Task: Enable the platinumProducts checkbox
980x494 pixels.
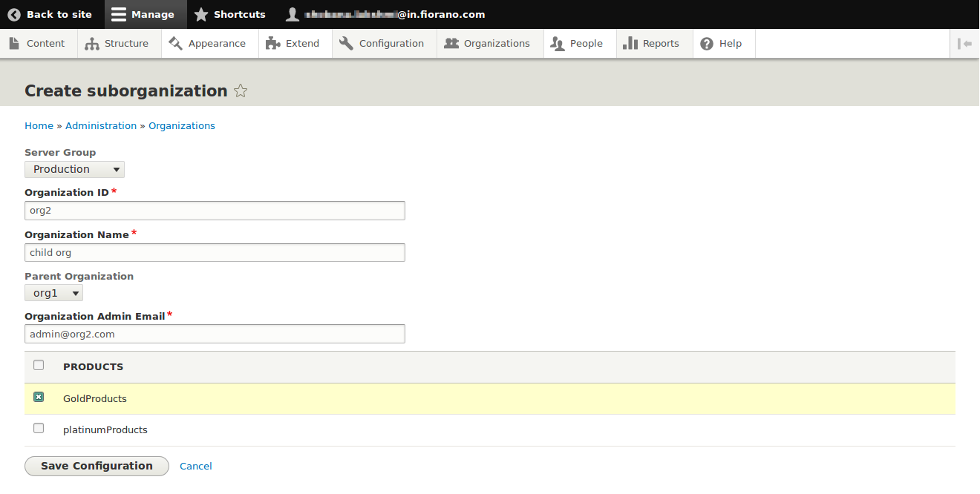Action: [x=39, y=428]
